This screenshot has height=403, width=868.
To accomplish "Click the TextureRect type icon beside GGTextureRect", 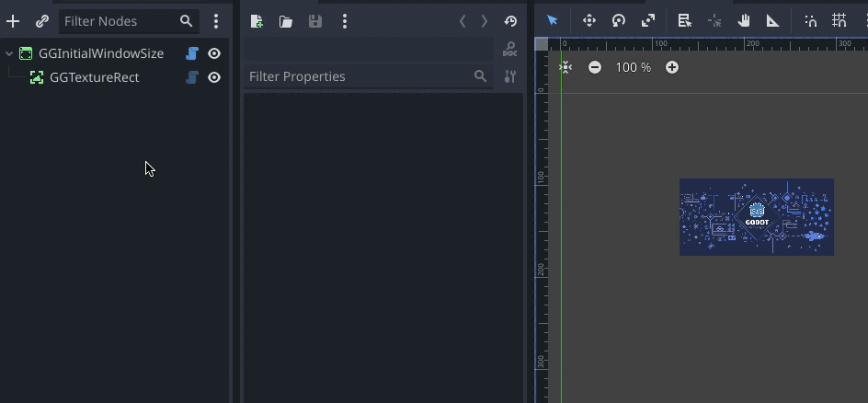I will [37, 77].
